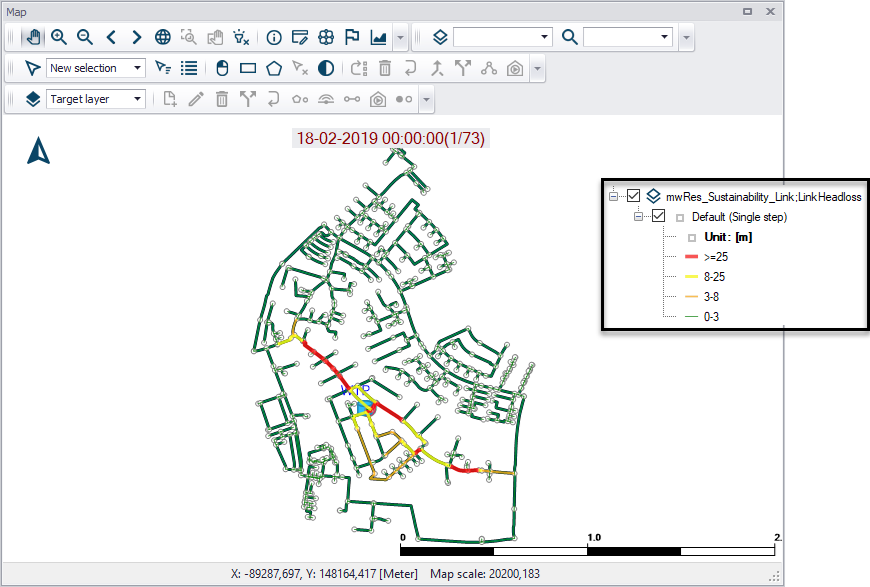Choose select by rectangle tool
The image size is (870, 587).
click(x=247, y=68)
